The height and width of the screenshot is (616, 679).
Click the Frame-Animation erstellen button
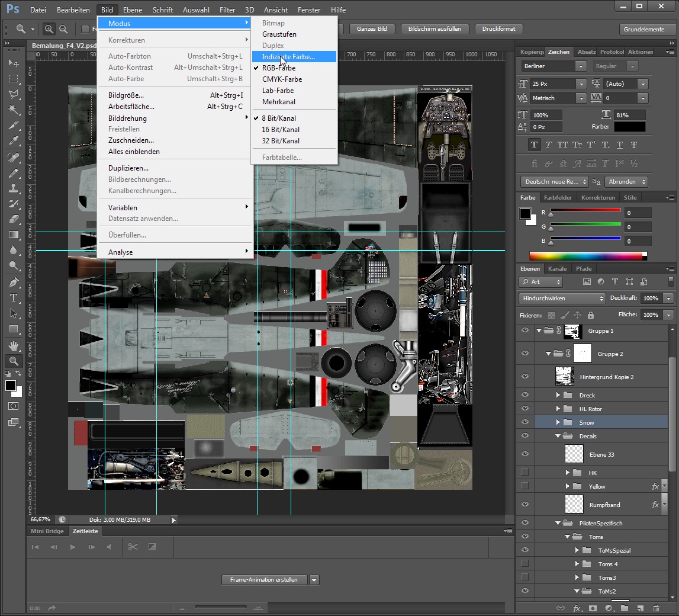coord(264,580)
